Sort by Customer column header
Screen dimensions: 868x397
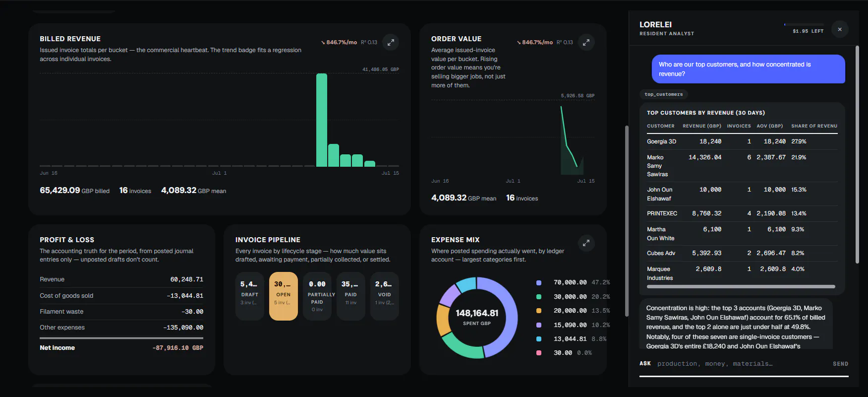coord(660,126)
